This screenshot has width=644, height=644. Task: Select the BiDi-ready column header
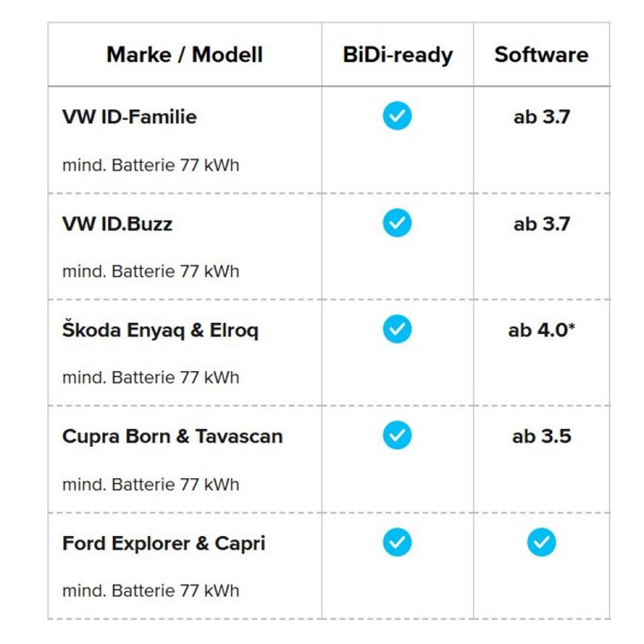tap(397, 55)
